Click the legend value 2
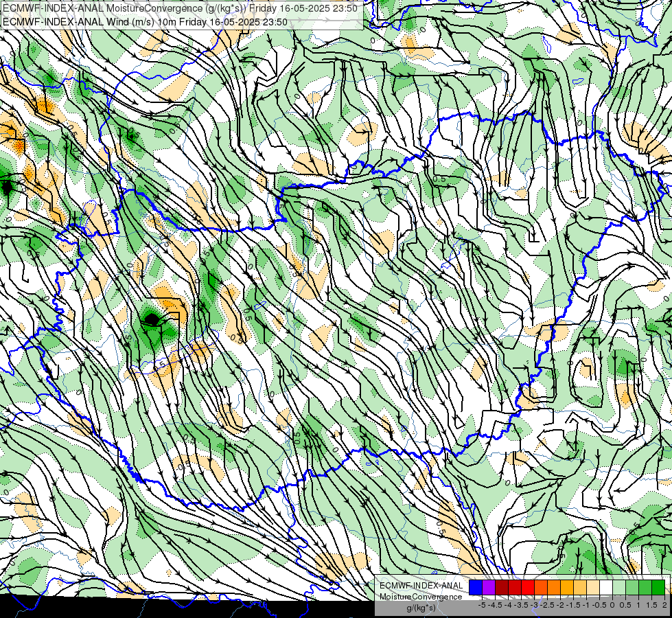The image size is (672, 618). click(664, 605)
